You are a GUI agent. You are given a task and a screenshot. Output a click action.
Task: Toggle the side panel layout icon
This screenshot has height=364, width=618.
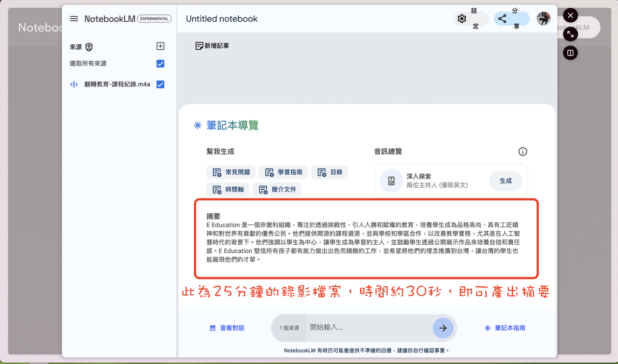(x=570, y=53)
